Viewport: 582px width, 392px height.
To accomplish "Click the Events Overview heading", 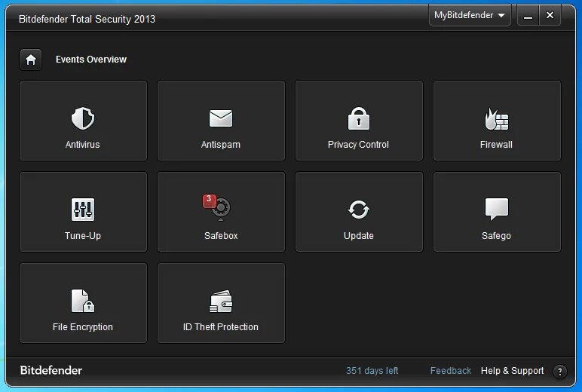I will pos(91,60).
